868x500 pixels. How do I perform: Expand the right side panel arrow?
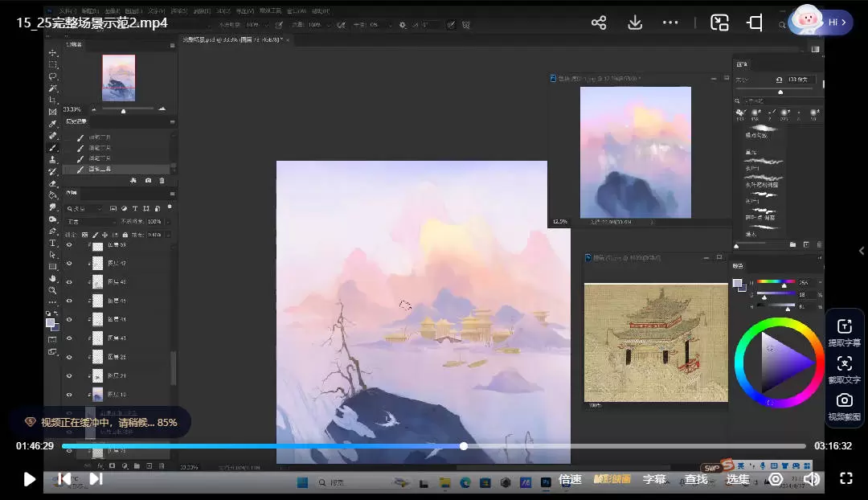(x=862, y=251)
